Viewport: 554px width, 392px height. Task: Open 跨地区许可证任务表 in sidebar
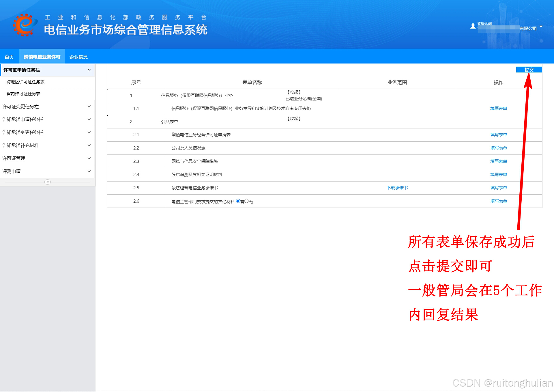point(25,82)
